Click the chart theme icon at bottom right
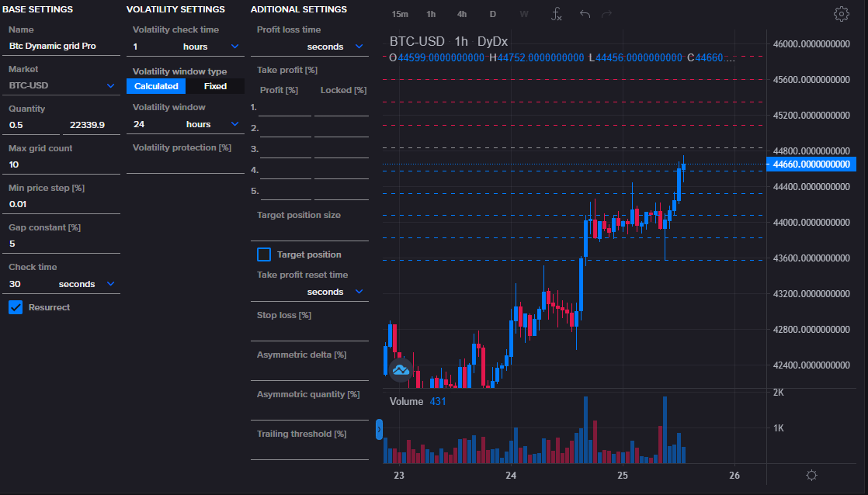This screenshot has height=495, width=868. [812, 475]
